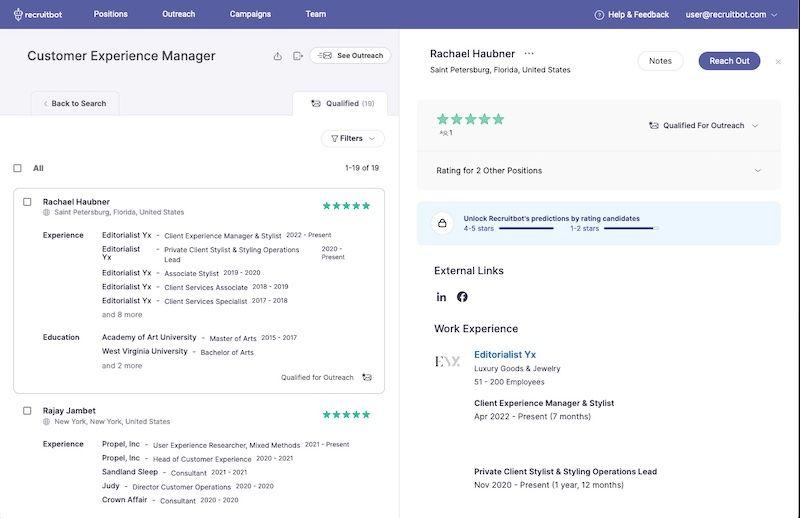The height and width of the screenshot is (518, 800).
Task: Click 'Unlock Recruitbot's predictions by rating candidates' text
Action: pos(552,218)
